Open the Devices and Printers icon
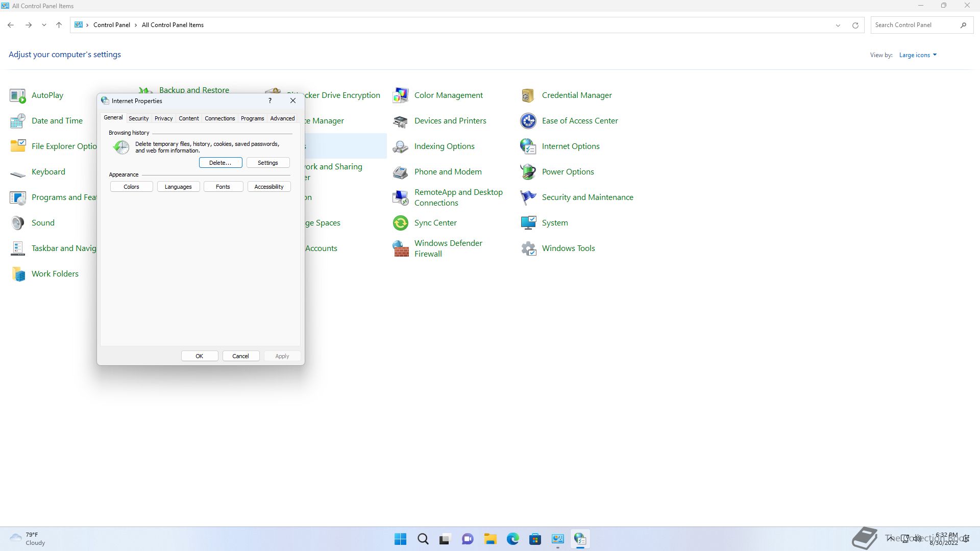980x551 pixels. click(401, 121)
